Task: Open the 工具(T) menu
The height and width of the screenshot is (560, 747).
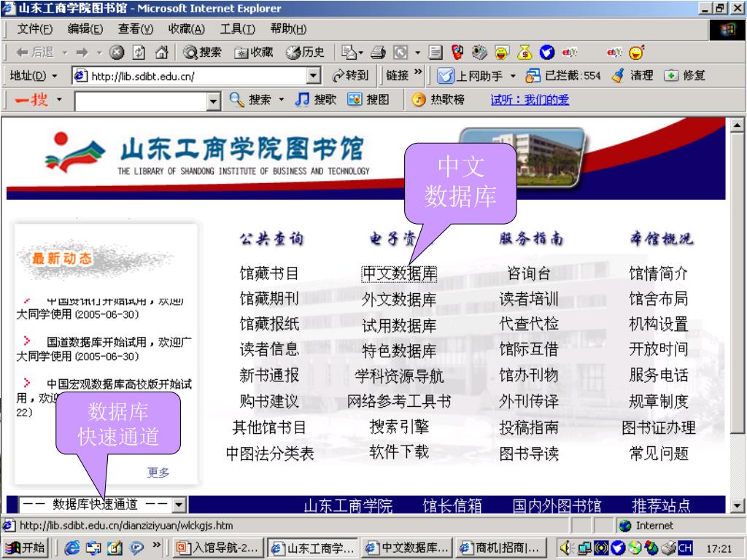Action: [x=237, y=29]
